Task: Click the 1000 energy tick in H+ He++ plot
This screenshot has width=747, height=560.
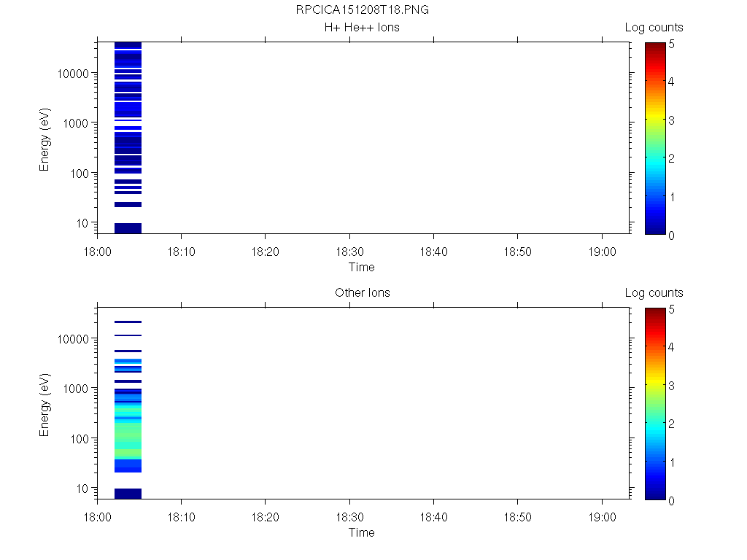Action: point(76,123)
